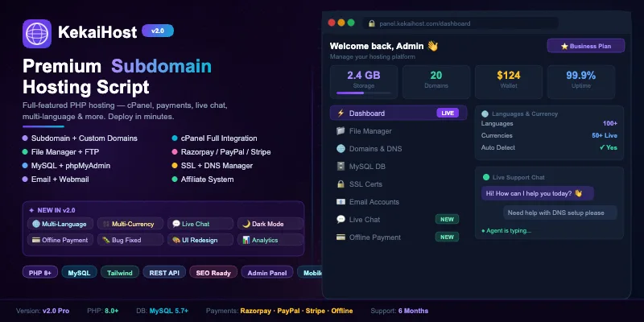644x322 pixels.
Task: Click the padlock icon in the address bar
Action: [x=372, y=23]
